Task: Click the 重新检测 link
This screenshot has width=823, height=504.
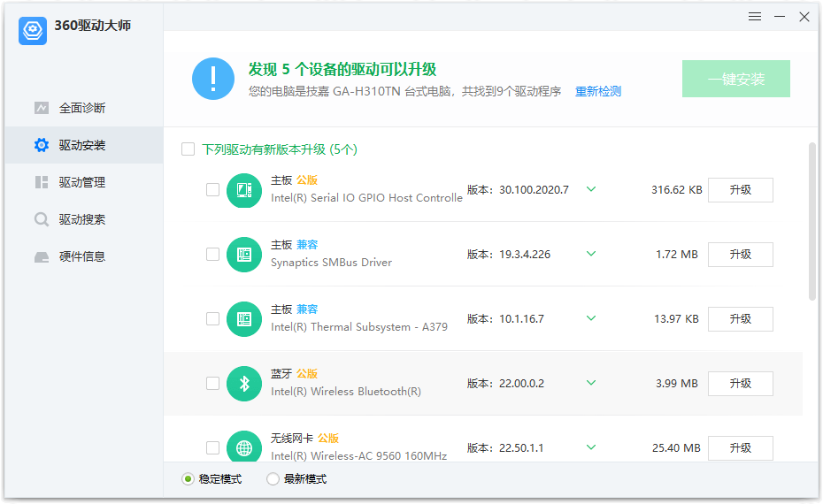Action: (x=598, y=91)
